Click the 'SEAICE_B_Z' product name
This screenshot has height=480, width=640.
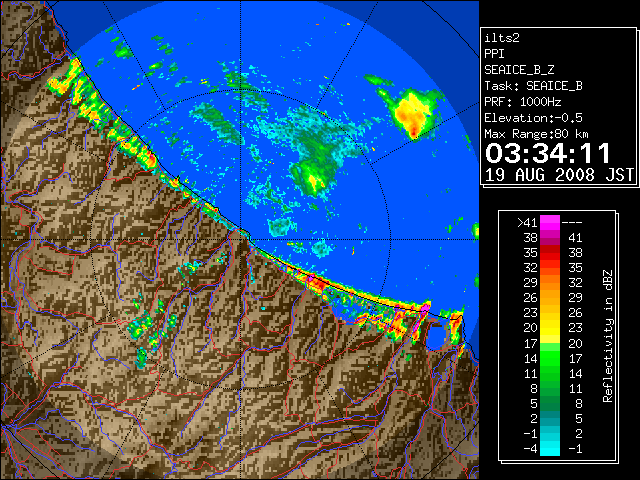[x=519, y=70]
